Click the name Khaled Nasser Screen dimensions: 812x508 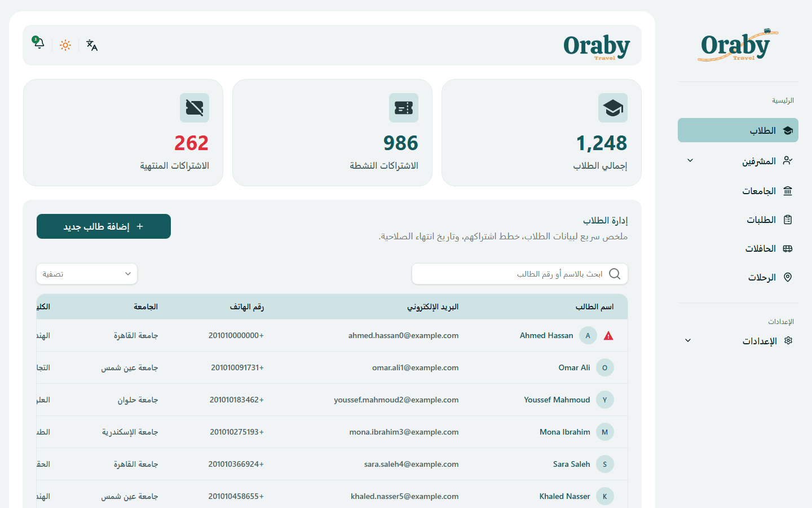[x=564, y=496]
